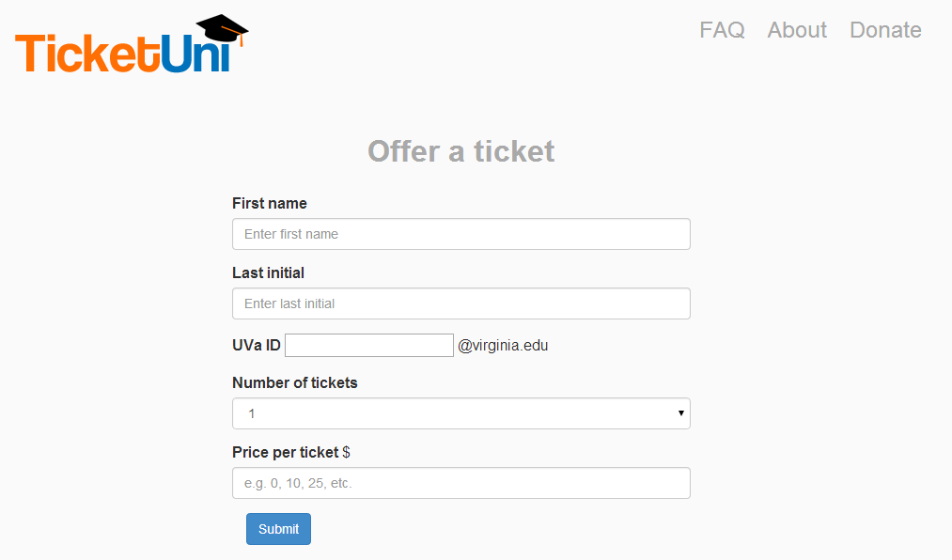Click the 'Offer a ticket' heading
The width and height of the screenshot is (952, 560).
tap(460, 150)
